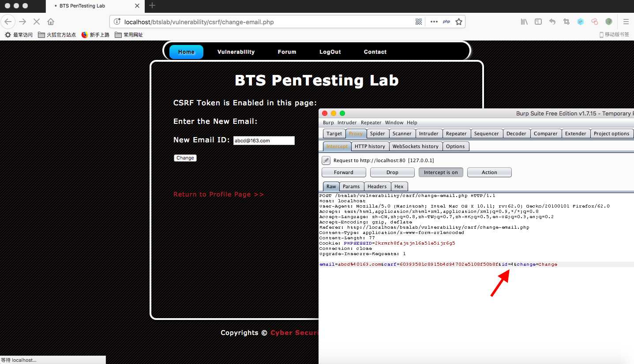Switch to Repeater tab in Burp tab row
Screen dimensions: 634x364
coord(456,134)
